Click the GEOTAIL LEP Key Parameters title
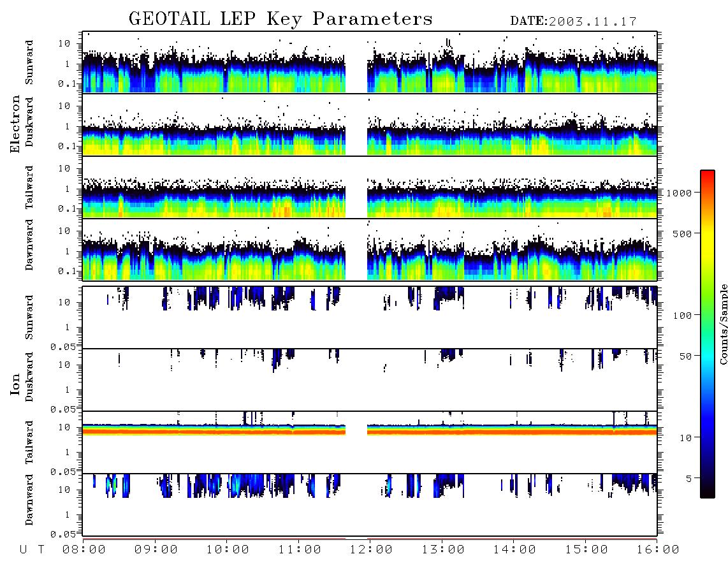This screenshot has height=561, width=728. [280, 19]
